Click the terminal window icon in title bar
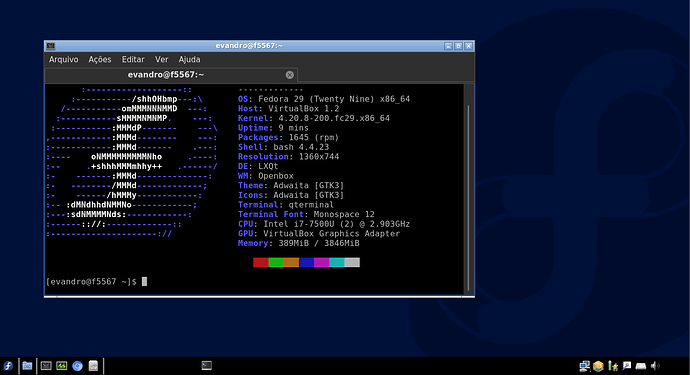This screenshot has width=690, height=375. pos(51,46)
